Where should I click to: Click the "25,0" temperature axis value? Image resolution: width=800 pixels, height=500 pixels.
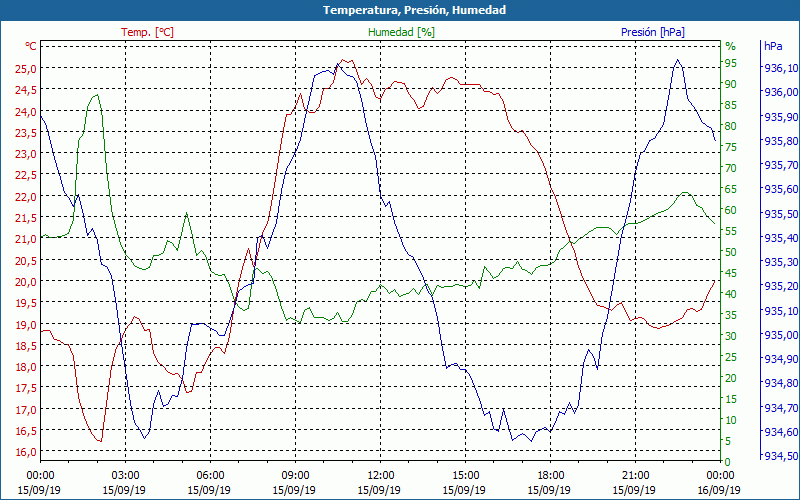27,68
